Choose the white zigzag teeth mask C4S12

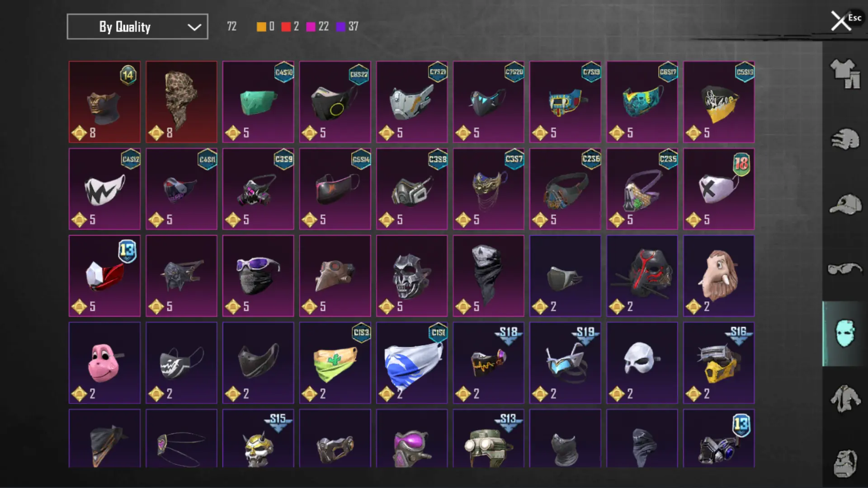(104, 189)
